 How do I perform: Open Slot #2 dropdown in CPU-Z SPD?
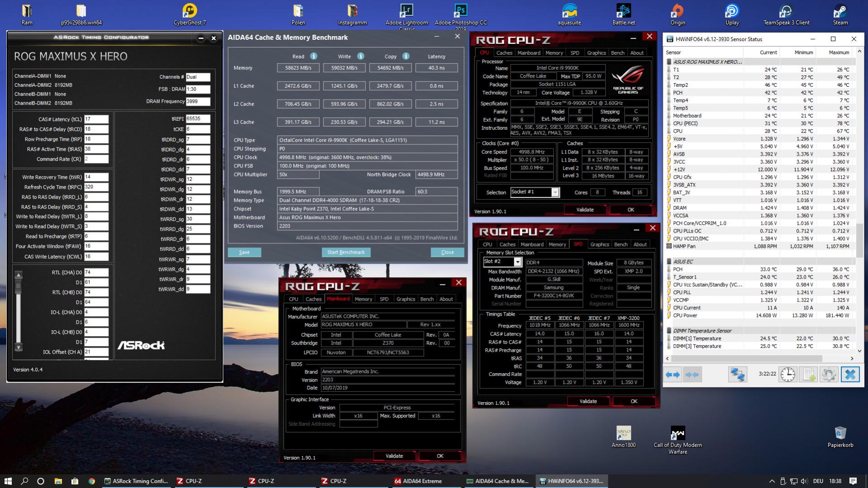coord(517,262)
